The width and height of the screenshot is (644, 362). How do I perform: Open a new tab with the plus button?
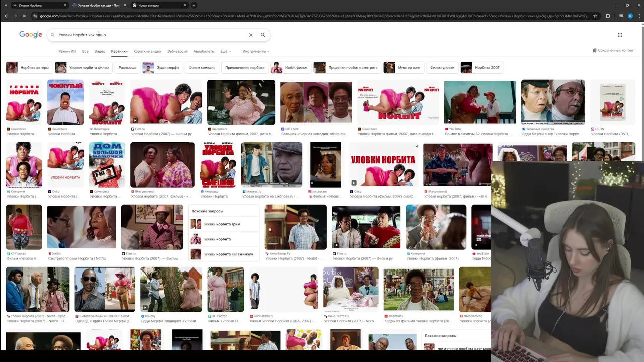(194, 5)
